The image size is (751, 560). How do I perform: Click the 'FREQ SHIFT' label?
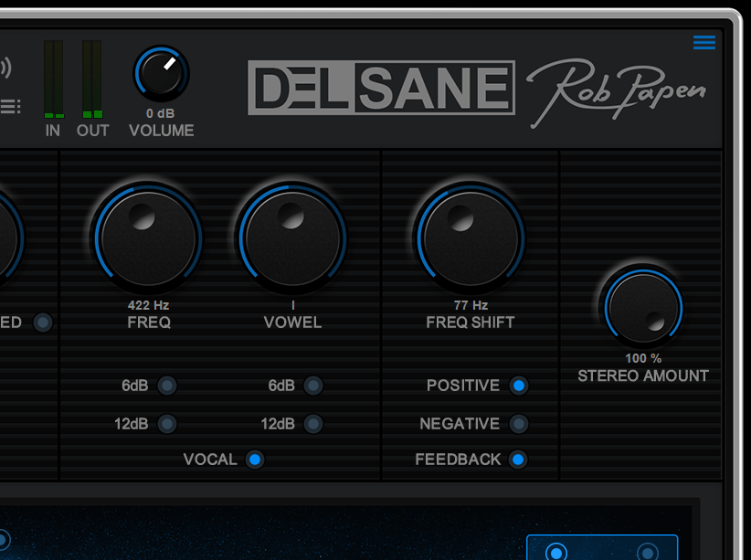tap(471, 322)
